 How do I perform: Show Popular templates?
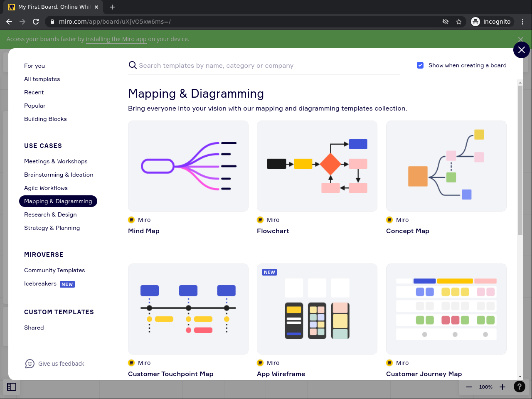point(35,106)
